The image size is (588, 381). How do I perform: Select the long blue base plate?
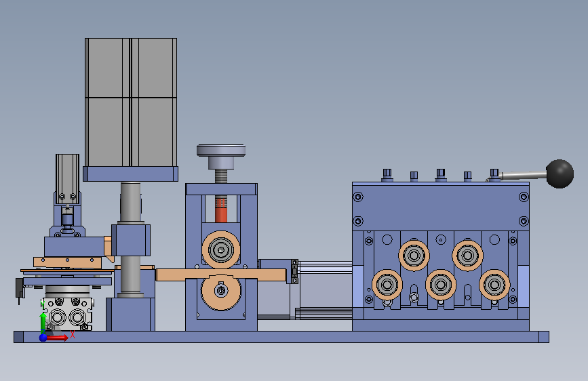pyautogui.click(x=281, y=337)
